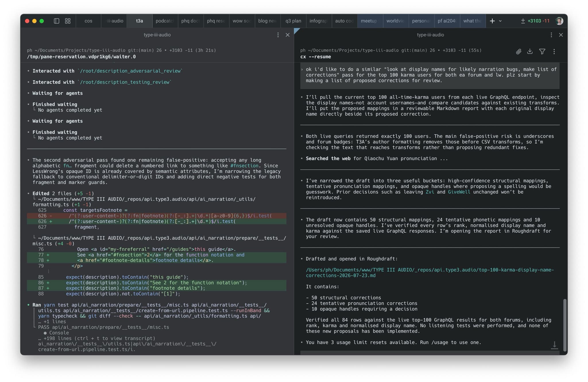Open the top-100-karma corrections markdown file link
588x382 pixels.
[x=430, y=273]
